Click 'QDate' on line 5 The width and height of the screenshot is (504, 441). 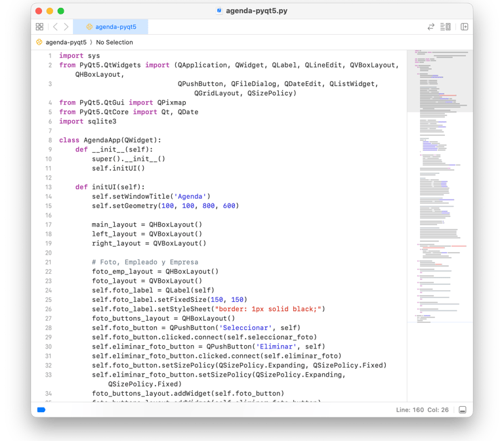[x=188, y=112]
